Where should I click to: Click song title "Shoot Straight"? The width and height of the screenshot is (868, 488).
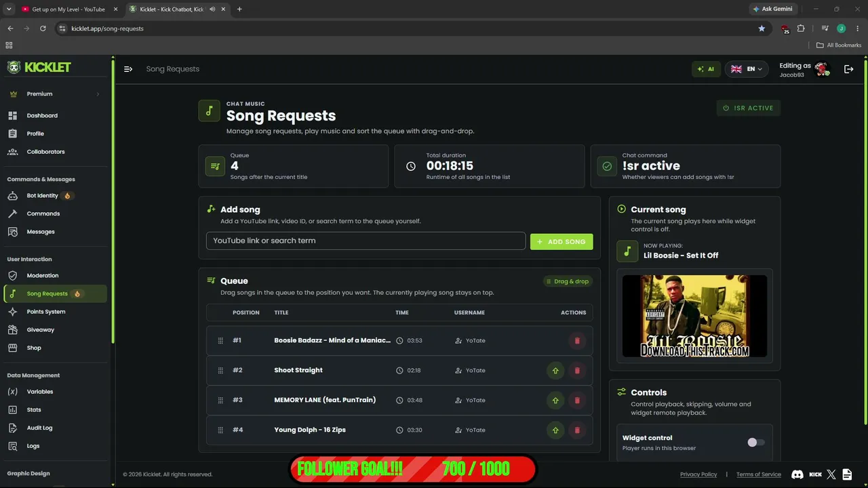click(298, 370)
